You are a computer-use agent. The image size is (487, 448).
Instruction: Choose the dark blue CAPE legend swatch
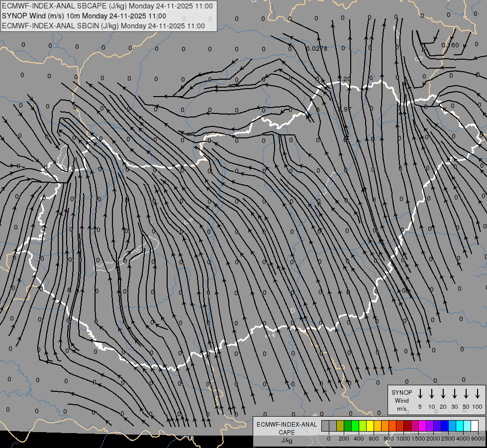point(445,426)
